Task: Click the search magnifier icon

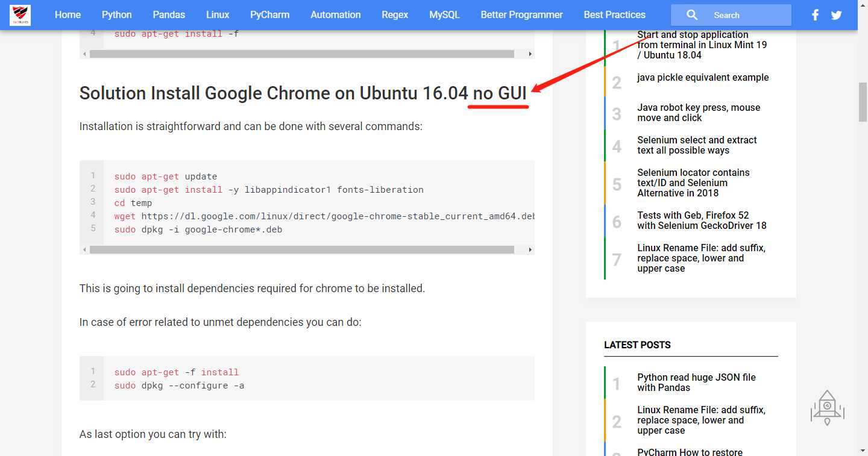Action: [x=692, y=15]
